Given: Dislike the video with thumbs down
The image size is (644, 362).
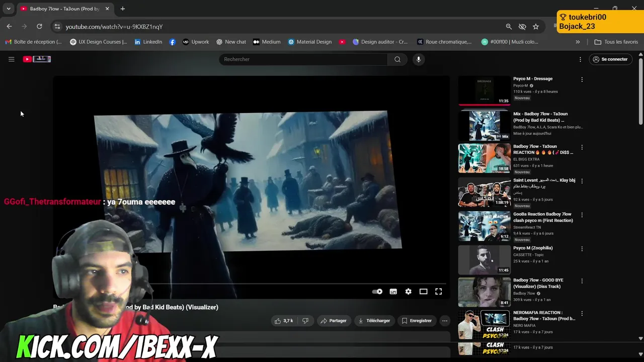Looking at the screenshot, I should coord(305,321).
